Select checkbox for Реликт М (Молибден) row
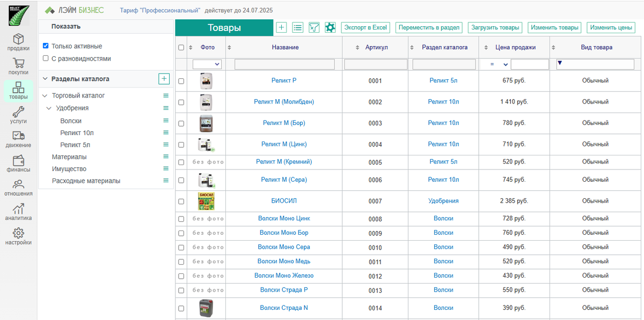 click(x=181, y=102)
